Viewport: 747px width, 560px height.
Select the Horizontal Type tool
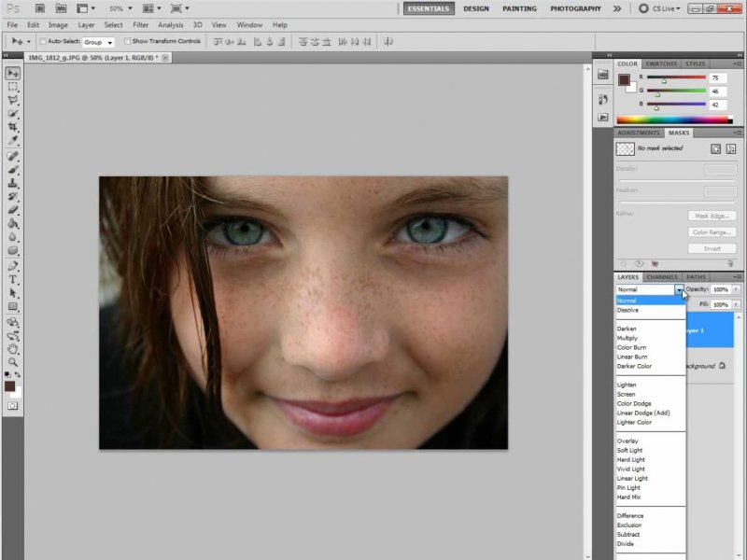(13, 279)
